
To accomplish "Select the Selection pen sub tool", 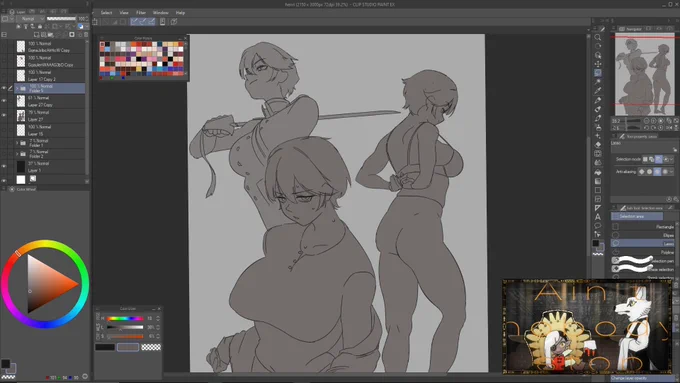I will click(x=643, y=260).
